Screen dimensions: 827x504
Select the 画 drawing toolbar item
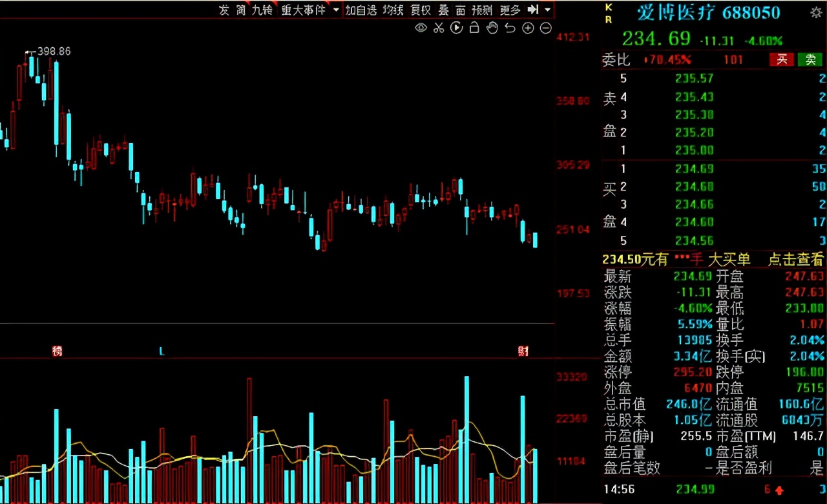click(x=460, y=10)
